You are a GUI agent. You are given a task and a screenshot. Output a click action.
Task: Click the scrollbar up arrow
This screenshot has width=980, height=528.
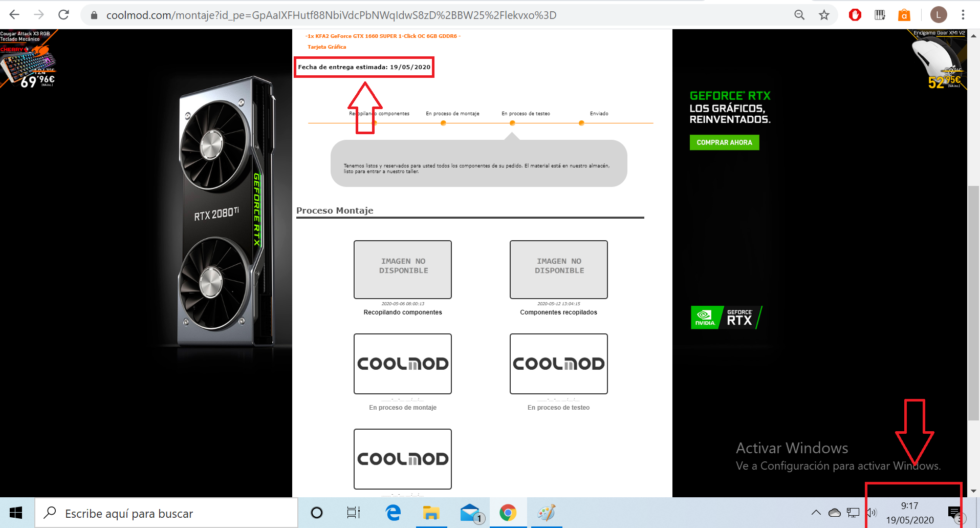click(x=973, y=36)
